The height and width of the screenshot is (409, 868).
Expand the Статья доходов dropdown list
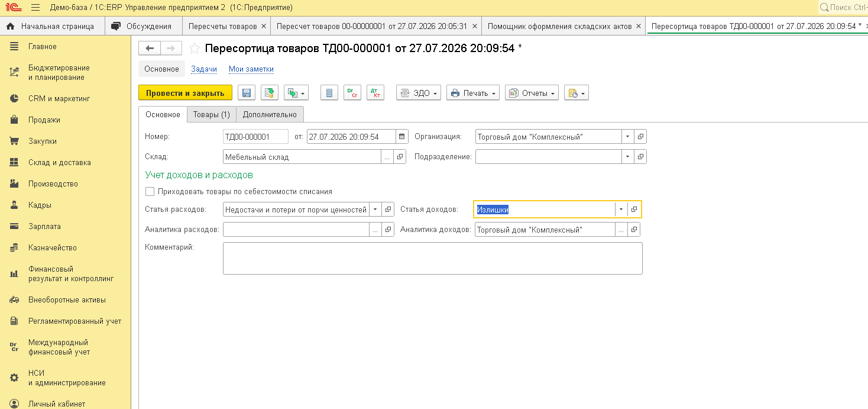pos(621,210)
